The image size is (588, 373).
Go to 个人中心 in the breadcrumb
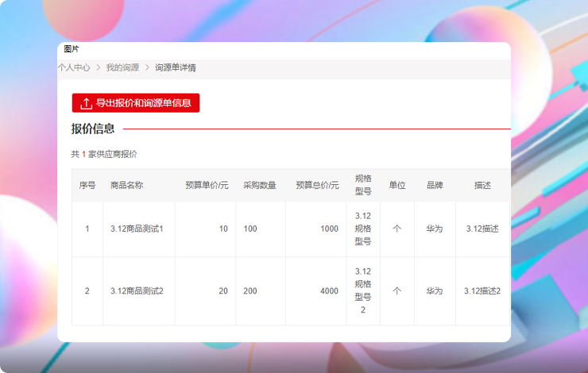click(74, 67)
